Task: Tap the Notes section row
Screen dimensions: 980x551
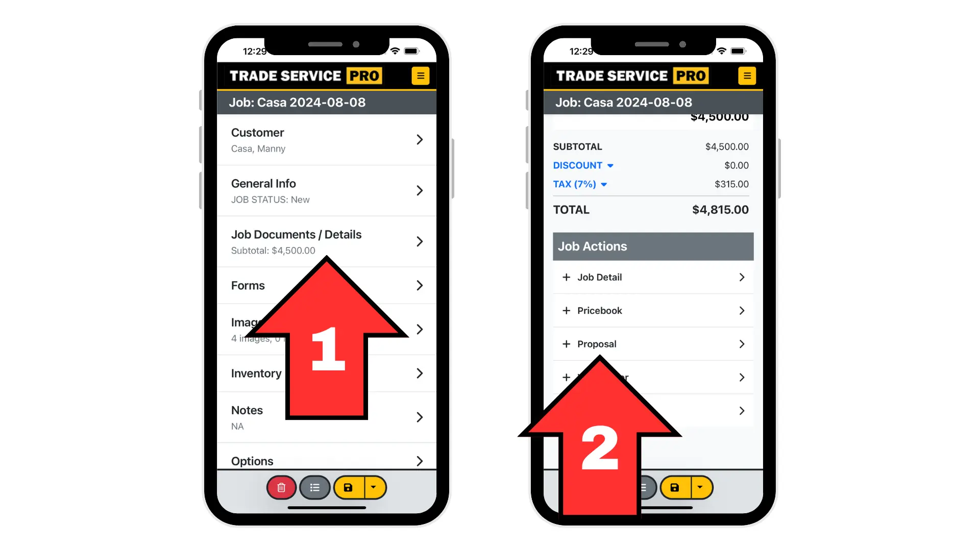Action: 327,416
